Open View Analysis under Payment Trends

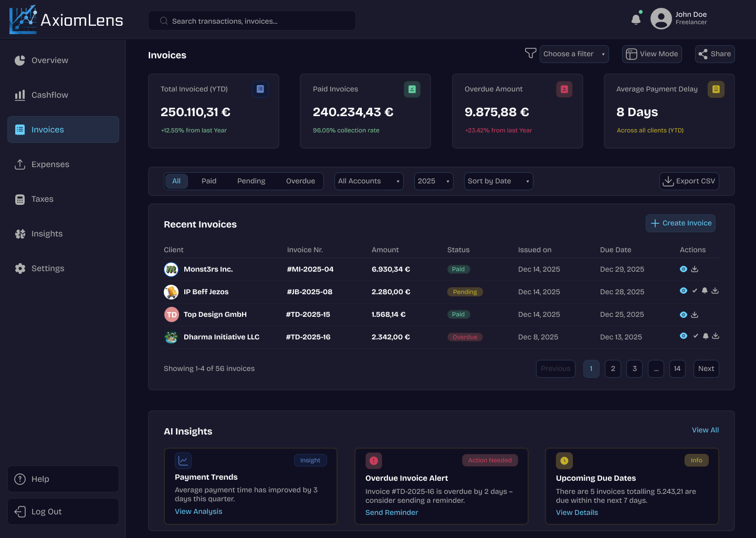198,511
